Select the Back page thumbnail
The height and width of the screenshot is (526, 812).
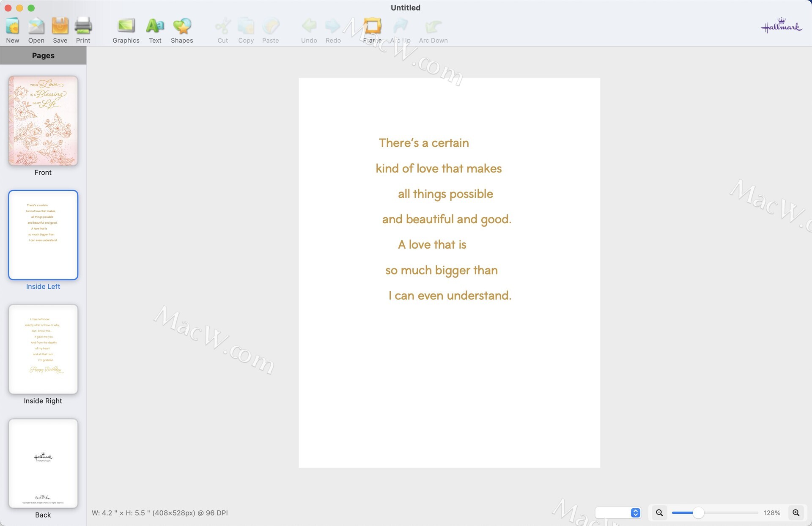tap(43, 463)
